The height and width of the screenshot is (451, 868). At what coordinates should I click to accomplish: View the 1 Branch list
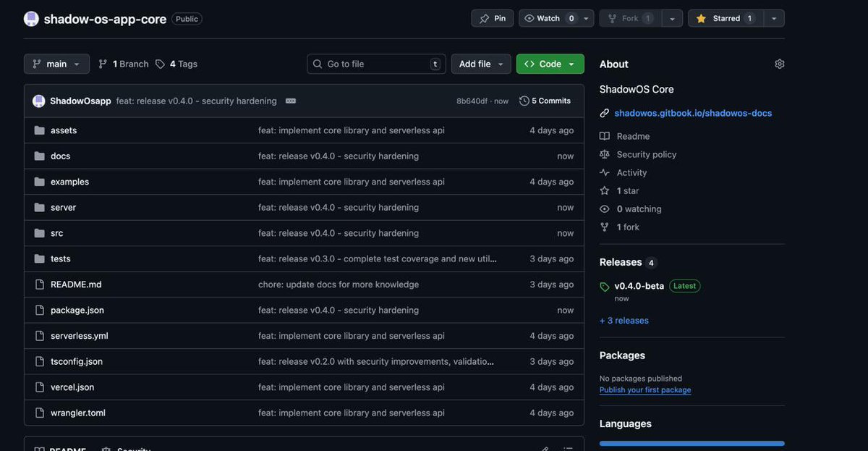(x=122, y=63)
